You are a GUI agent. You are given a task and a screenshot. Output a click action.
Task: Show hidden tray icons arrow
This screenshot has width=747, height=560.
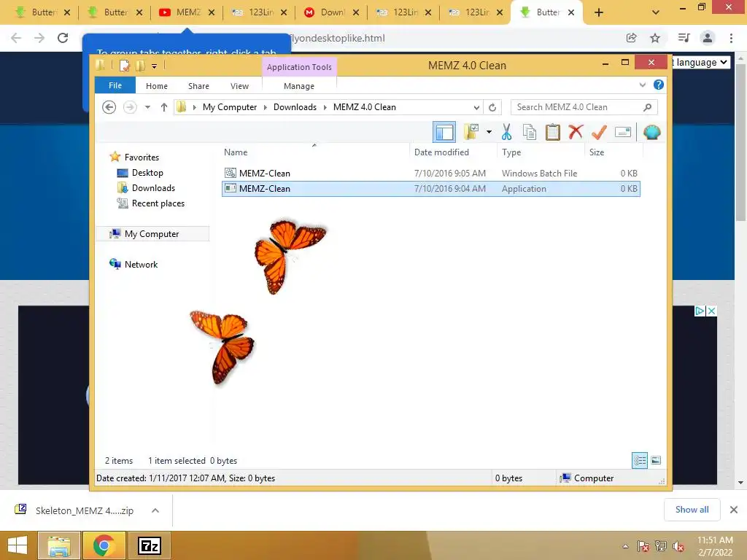pyautogui.click(x=625, y=546)
